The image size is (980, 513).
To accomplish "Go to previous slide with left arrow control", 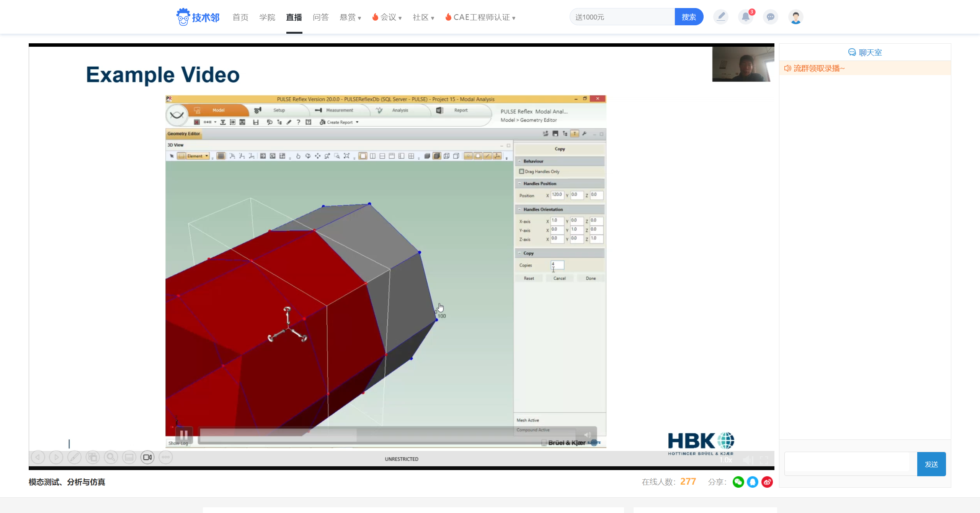I will coord(38,457).
